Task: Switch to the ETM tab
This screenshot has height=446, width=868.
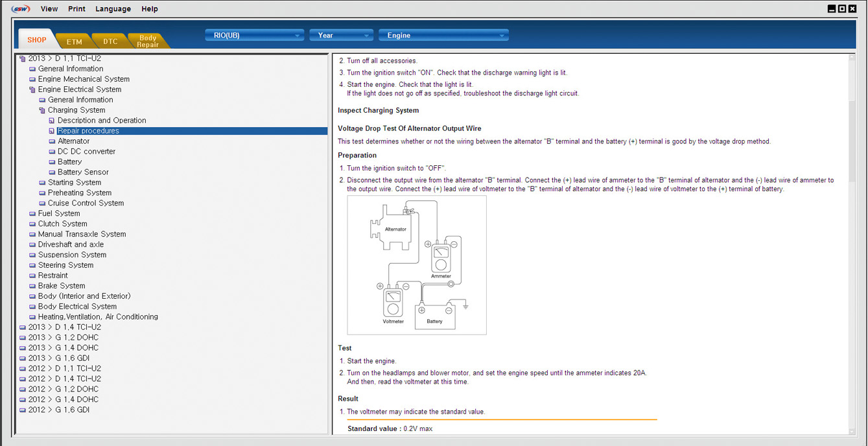Action: tap(74, 41)
